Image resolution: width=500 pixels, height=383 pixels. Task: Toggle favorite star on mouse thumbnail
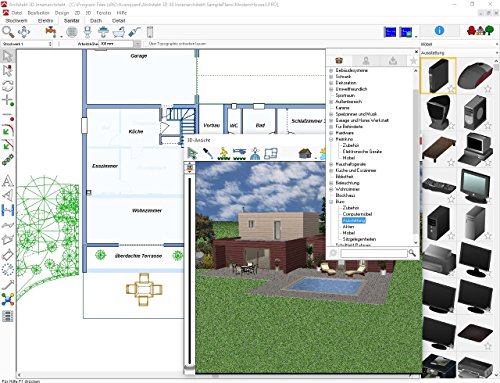coord(488,89)
